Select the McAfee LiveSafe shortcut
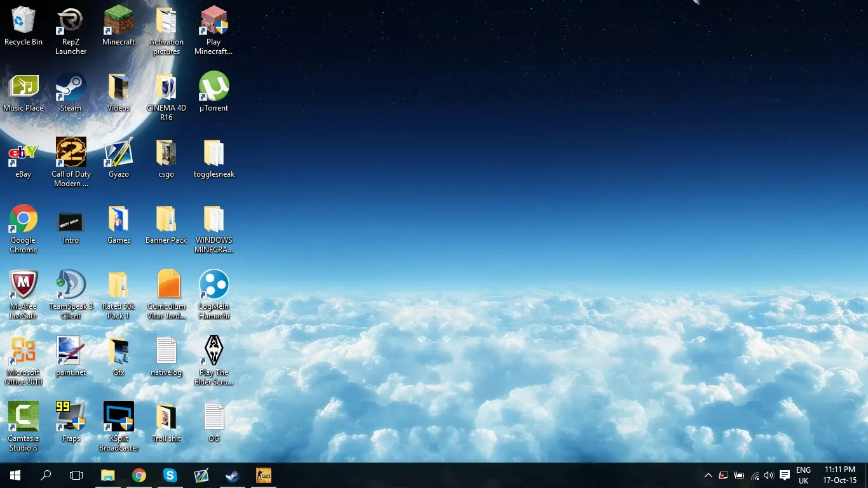This screenshot has height=488, width=868. (24, 295)
